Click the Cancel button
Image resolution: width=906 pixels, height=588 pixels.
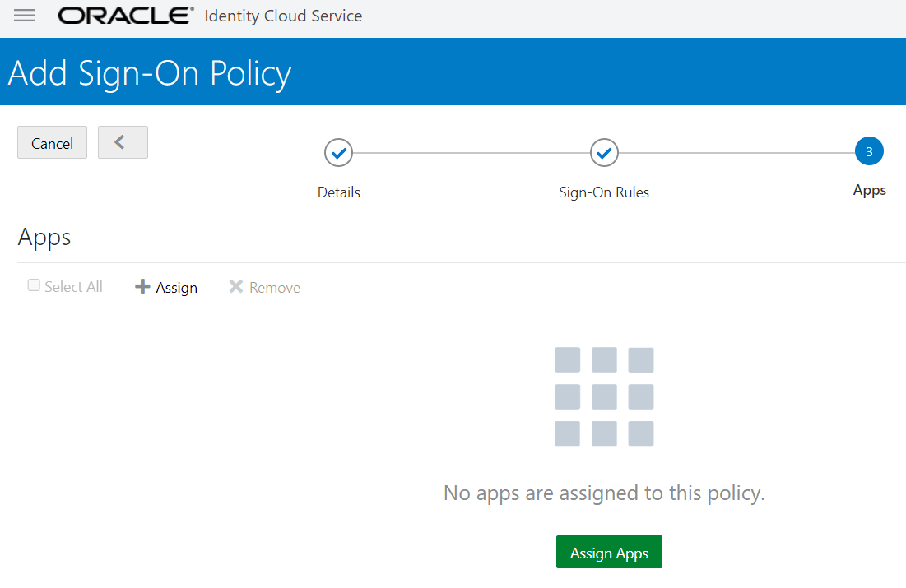[x=52, y=141]
